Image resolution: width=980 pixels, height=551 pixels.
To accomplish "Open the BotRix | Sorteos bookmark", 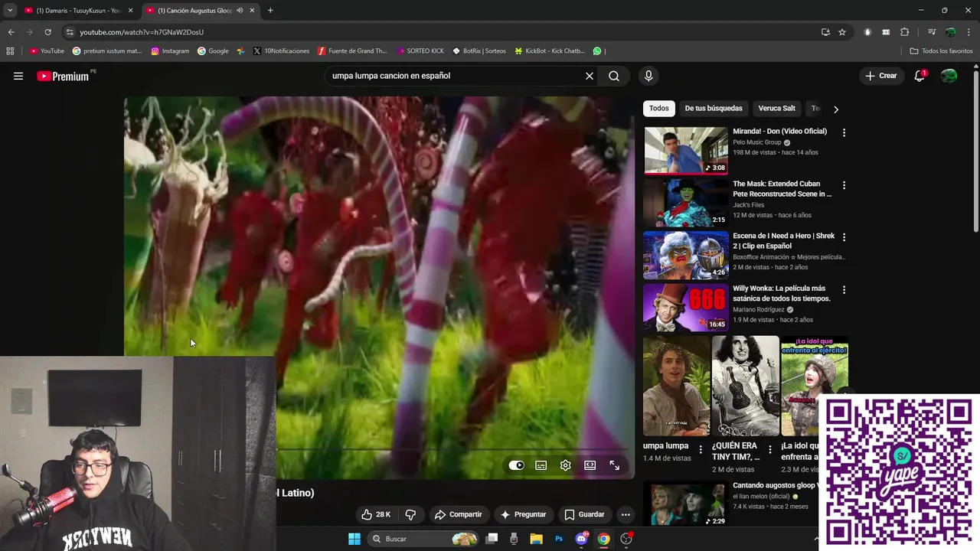I will click(479, 51).
